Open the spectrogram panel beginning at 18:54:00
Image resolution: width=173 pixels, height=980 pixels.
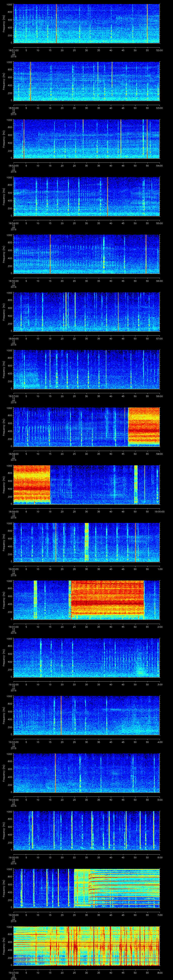pyautogui.click(x=87, y=196)
